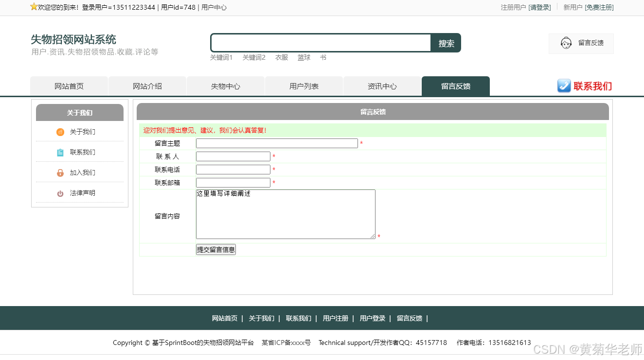Submit the form with 提交留言信息 button
Screen dimensions: 644x360
[x=216, y=250]
